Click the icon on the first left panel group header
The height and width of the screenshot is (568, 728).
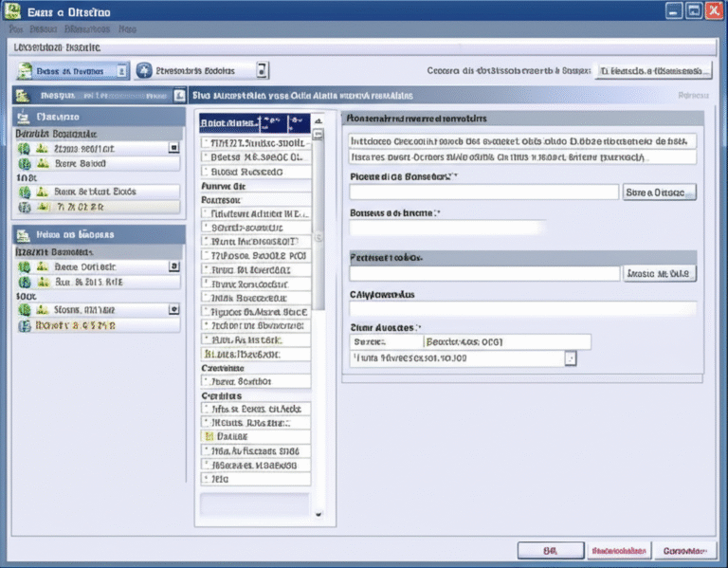[24, 116]
